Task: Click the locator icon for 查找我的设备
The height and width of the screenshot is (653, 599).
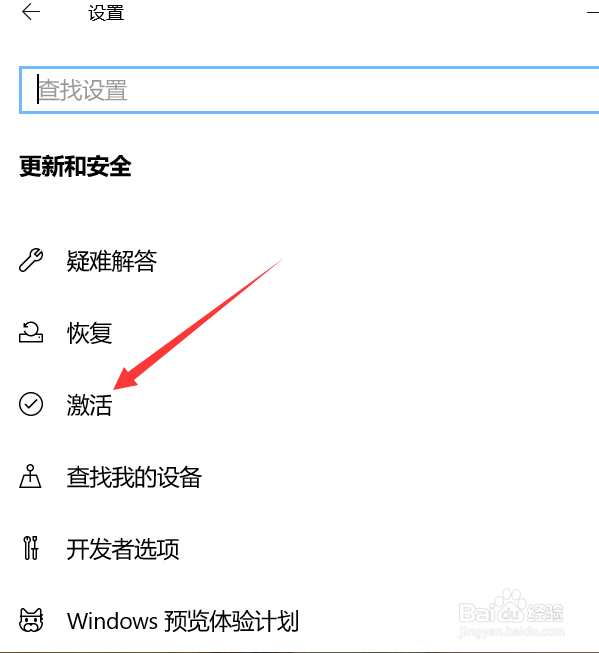Action: click(30, 476)
